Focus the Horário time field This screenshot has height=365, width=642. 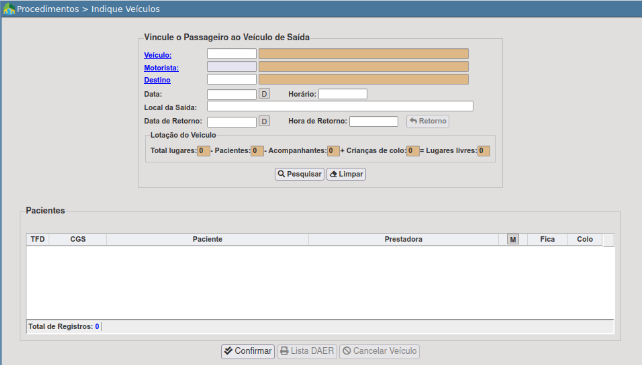coord(343,94)
